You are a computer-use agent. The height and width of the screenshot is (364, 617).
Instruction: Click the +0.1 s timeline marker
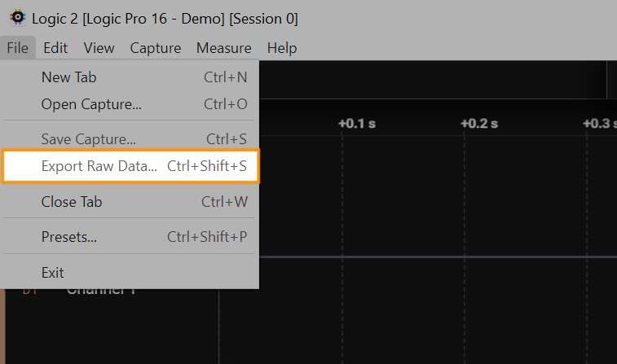tap(356, 124)
